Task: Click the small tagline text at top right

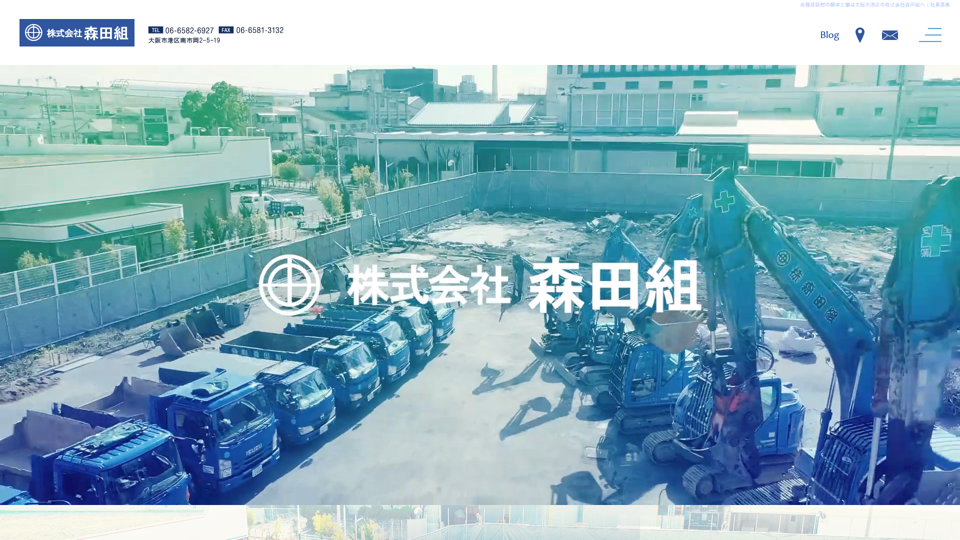Action: click(x=874, y=5)
